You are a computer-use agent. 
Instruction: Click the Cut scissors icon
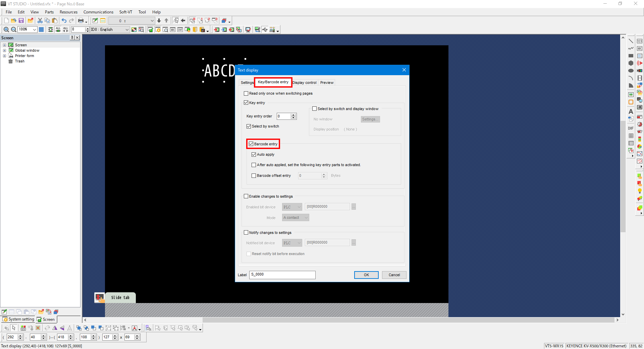tap(40, 21)
